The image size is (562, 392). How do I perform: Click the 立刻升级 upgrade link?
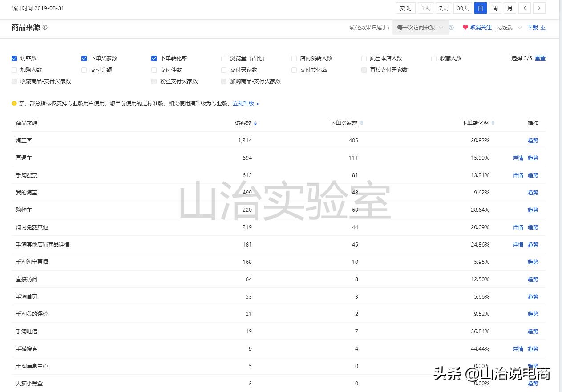[x=244, y=103]
